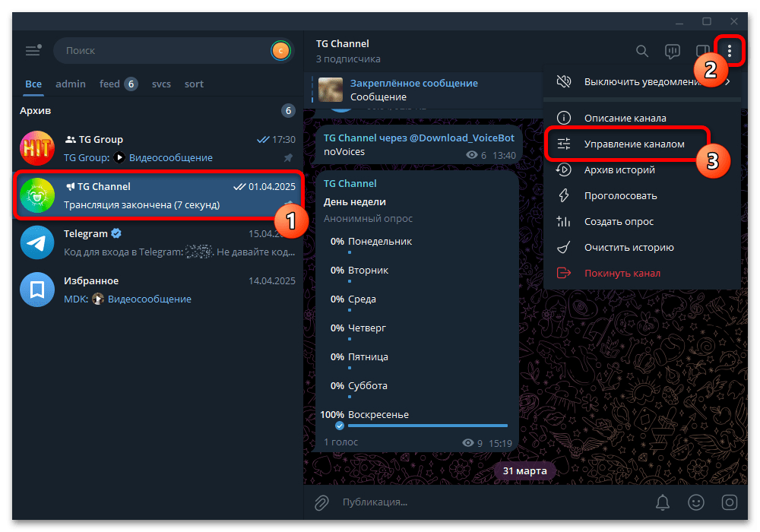Click the stories archive clock icon
760x532 pixels.
tap(564, 169)
